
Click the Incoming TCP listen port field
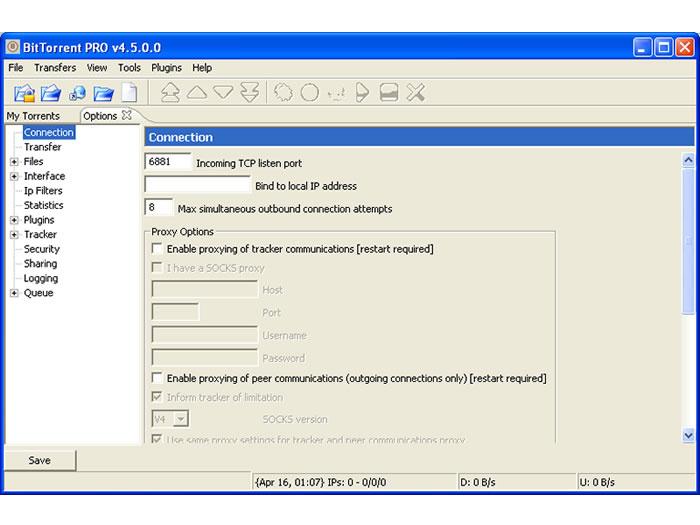coord(168,162)
